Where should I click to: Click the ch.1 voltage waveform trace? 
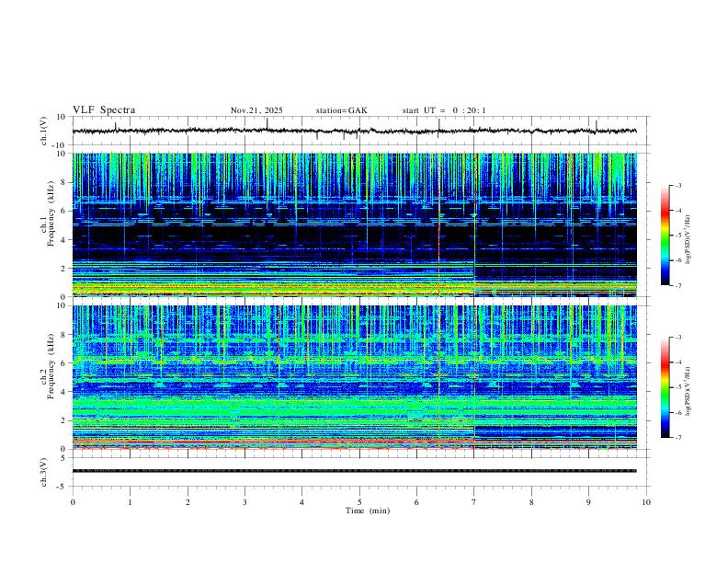click(x=354, y=131)
